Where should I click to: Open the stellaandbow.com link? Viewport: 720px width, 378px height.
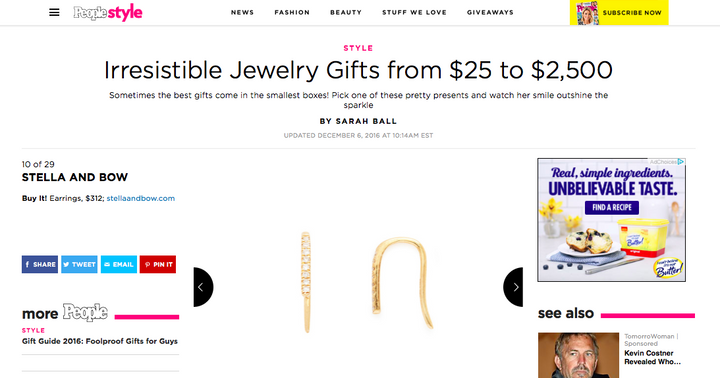(x=141, y=198)
